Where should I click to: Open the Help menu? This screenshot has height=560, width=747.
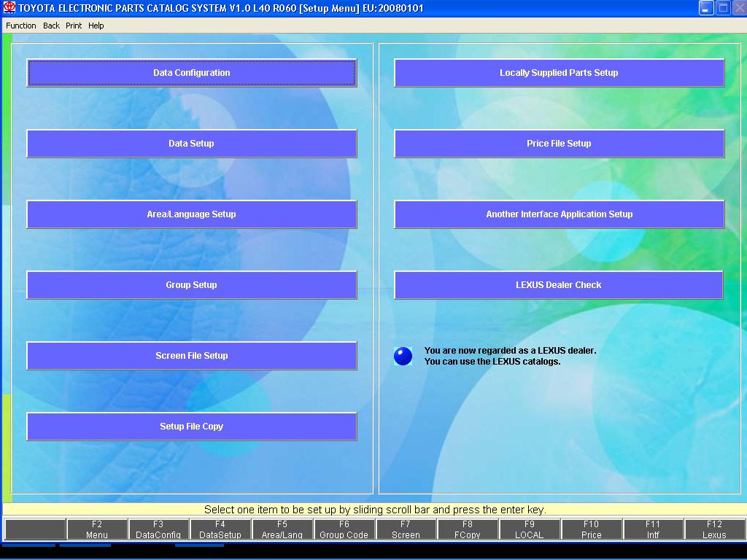[x=96, y=26]
